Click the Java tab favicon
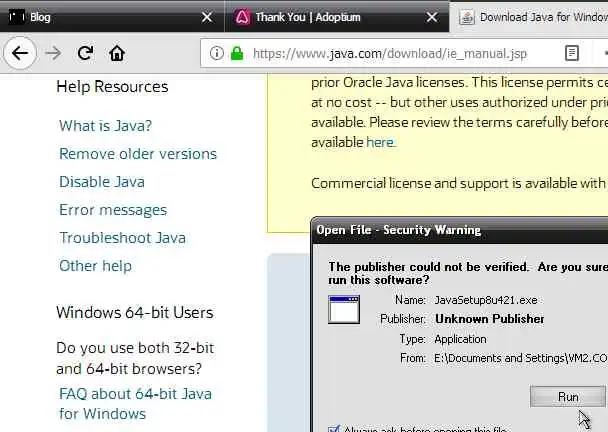 point(466,17)
